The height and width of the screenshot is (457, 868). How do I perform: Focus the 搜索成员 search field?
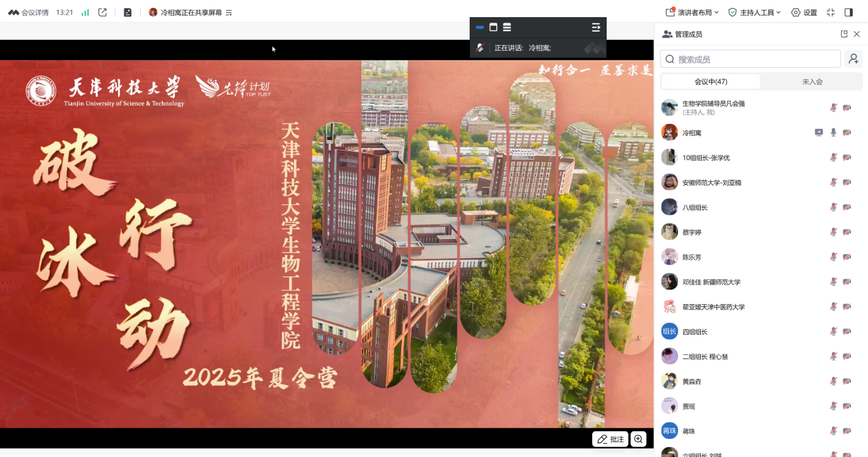pos(750,59)
